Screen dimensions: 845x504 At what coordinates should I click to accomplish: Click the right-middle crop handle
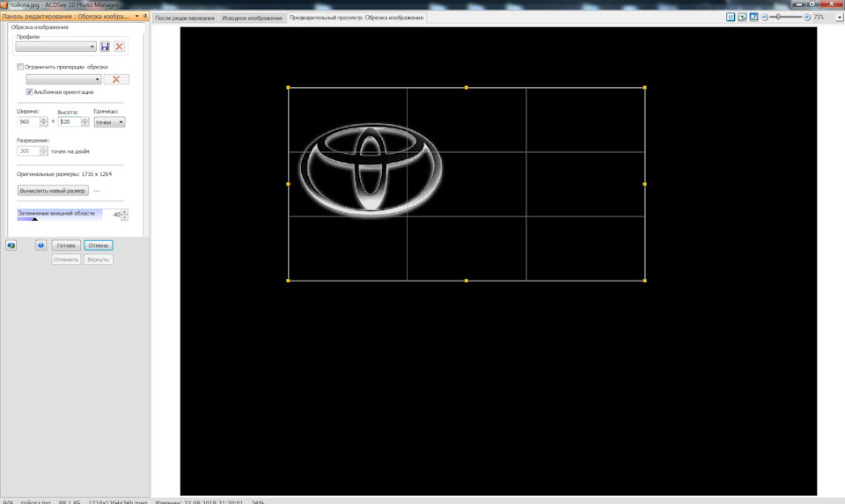click(644, 184)
